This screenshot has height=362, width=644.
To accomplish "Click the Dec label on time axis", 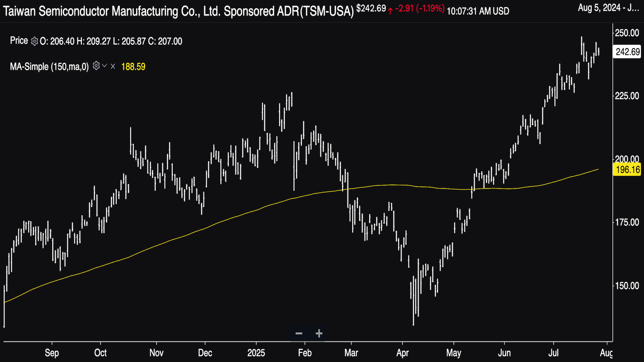I will coord(205,353).
